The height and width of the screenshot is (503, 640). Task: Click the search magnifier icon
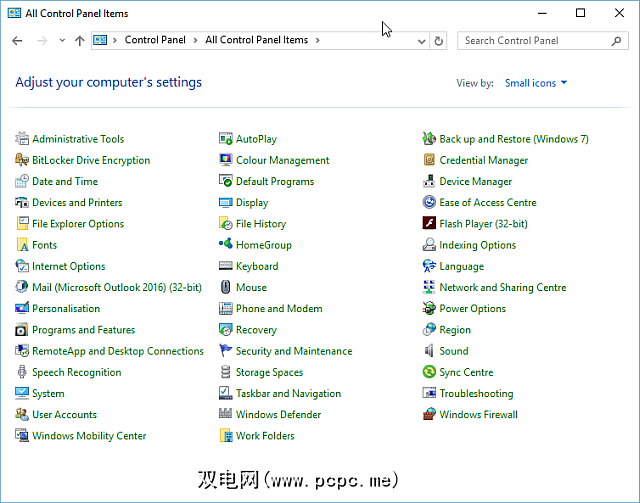point(617,41)
